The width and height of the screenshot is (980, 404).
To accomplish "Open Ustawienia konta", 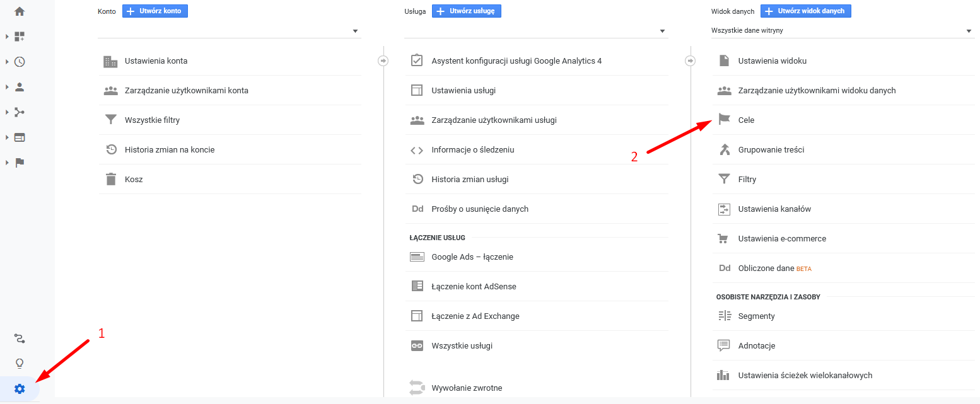I will [230, 61].
